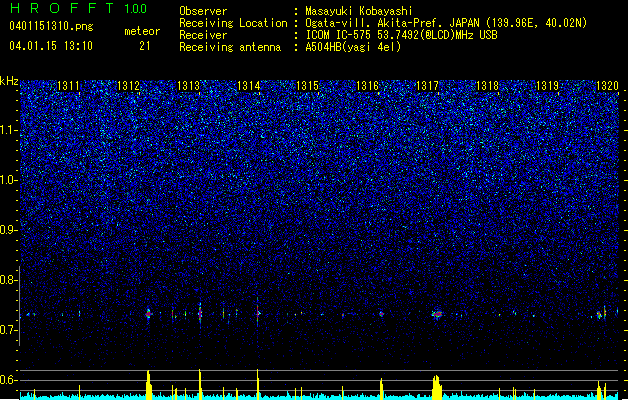Click the Receiver label
Screen dimensions: 629x400
[203, 35]
